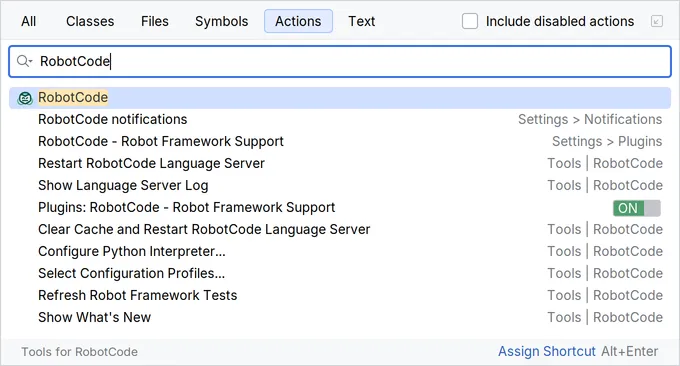Open Show What's New action
Viewport: 680px width, 366px height.
coord(340,317)
